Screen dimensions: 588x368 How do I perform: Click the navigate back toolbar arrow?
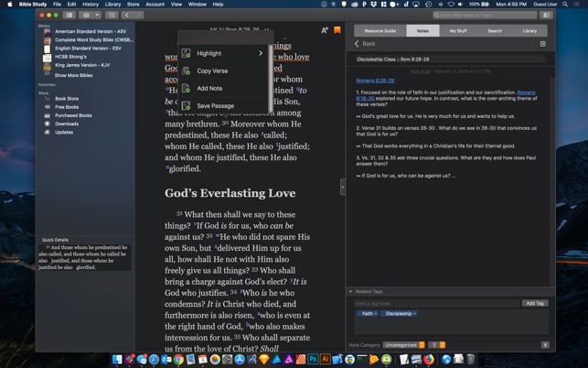coord(127,16)
